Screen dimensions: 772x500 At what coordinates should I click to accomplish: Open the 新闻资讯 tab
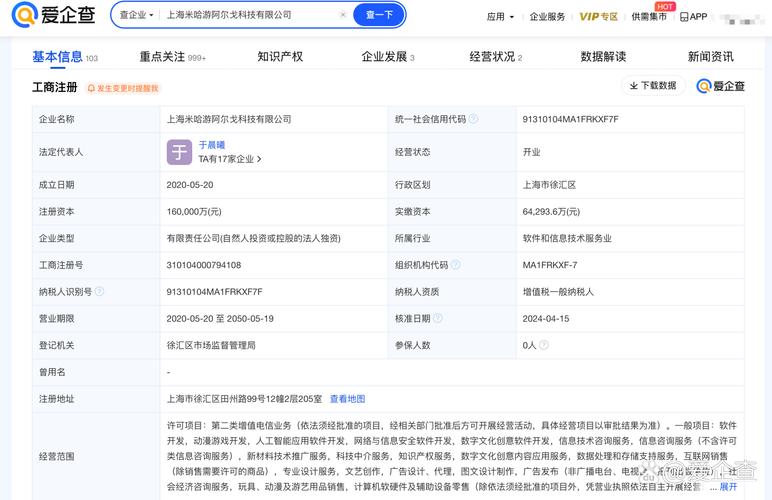(710, 57)
